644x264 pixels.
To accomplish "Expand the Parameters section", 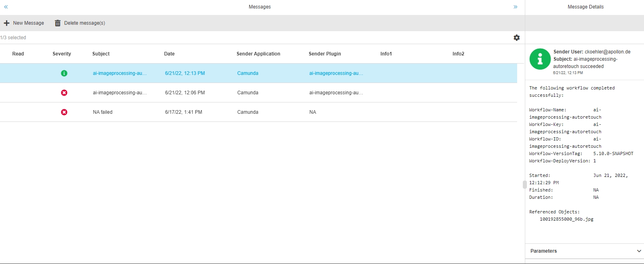I will 639,251.
